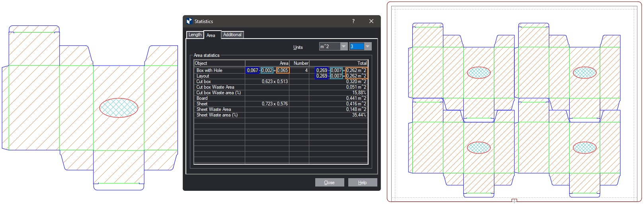Select the Cut box Waste Area row
The image size is (644, 204).
click(x=215, y=87)
